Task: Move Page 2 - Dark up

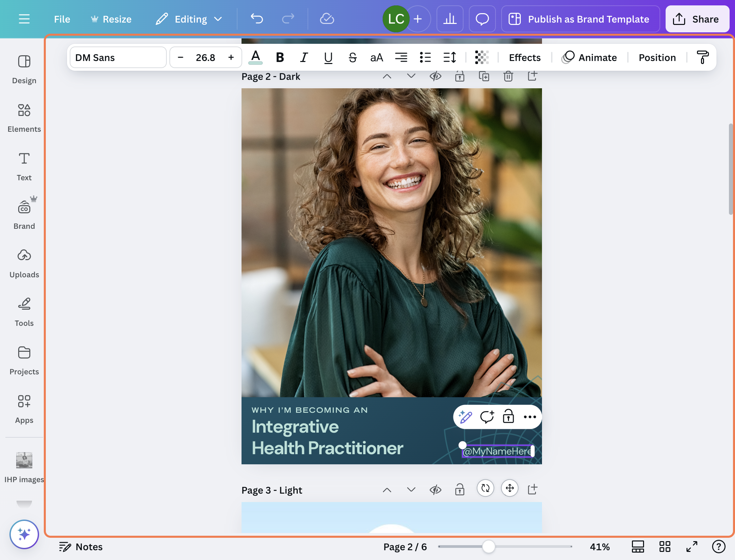Action: (387, 76)
